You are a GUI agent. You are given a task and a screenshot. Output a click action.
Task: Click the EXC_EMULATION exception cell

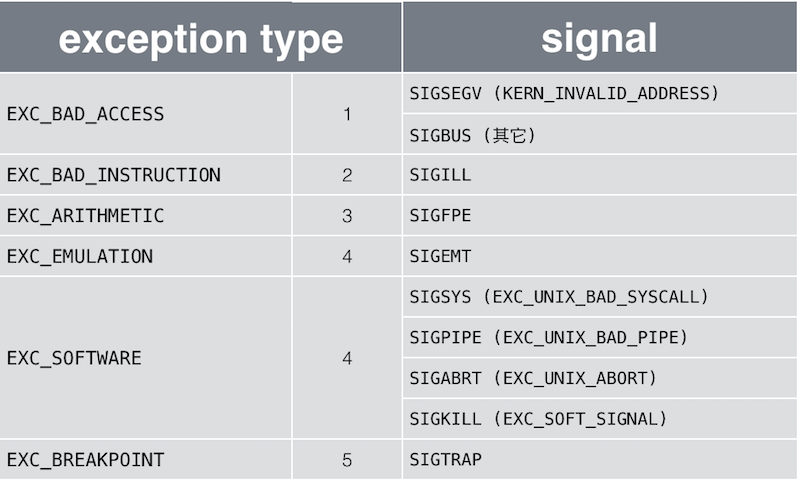(80, 257)
